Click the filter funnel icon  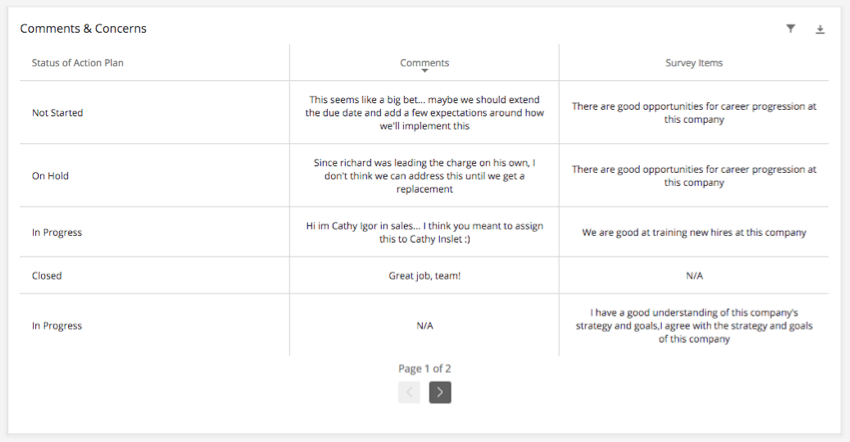[790, 29]
